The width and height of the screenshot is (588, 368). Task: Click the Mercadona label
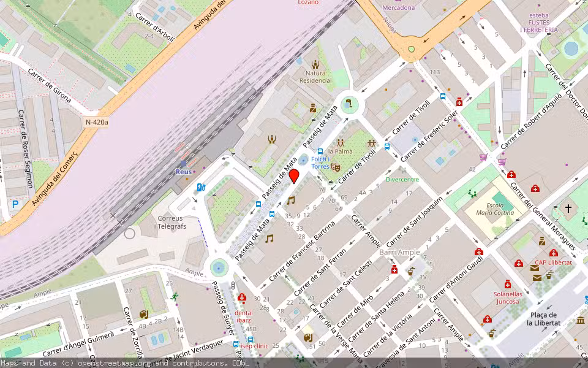pyautogui.click(x=399, y=7)
